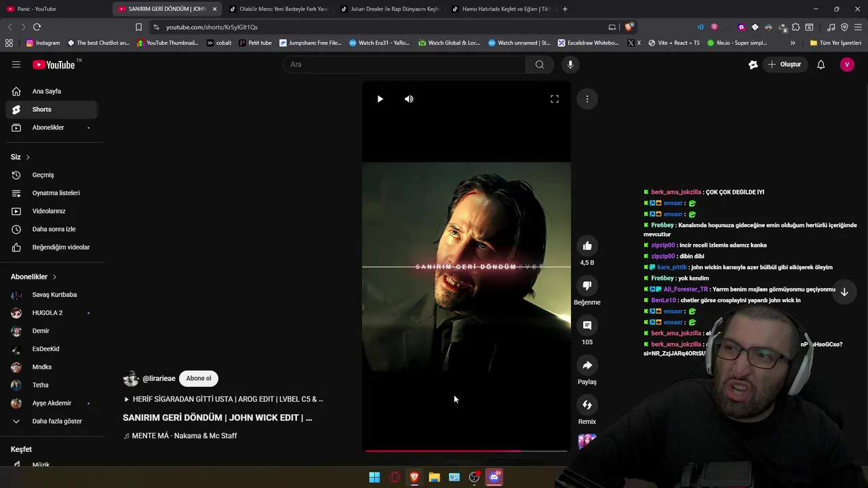Screen dimensions: 868x488
Task: Subscribe with the Abone ol button
Action: click(x=199, y=378)
